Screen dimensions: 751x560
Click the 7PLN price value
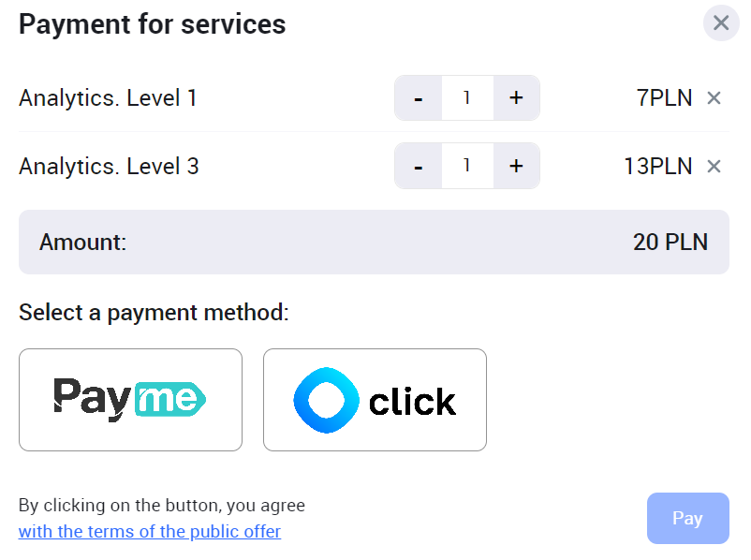664,98
